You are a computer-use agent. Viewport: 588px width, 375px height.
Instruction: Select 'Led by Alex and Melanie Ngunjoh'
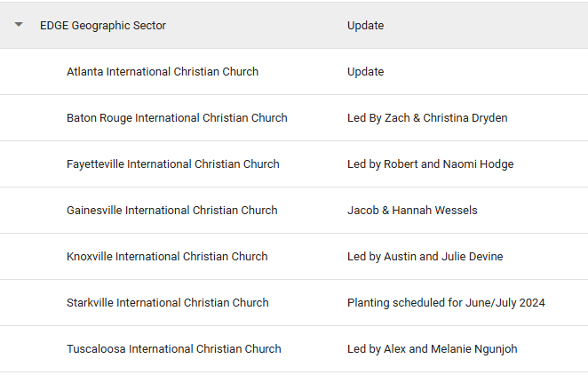pos(432,349)
